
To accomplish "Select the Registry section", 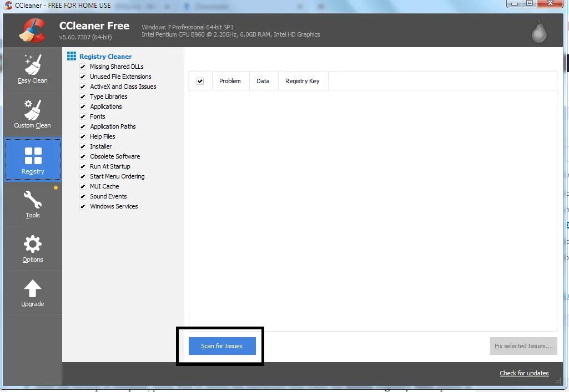I will [33, 160].
